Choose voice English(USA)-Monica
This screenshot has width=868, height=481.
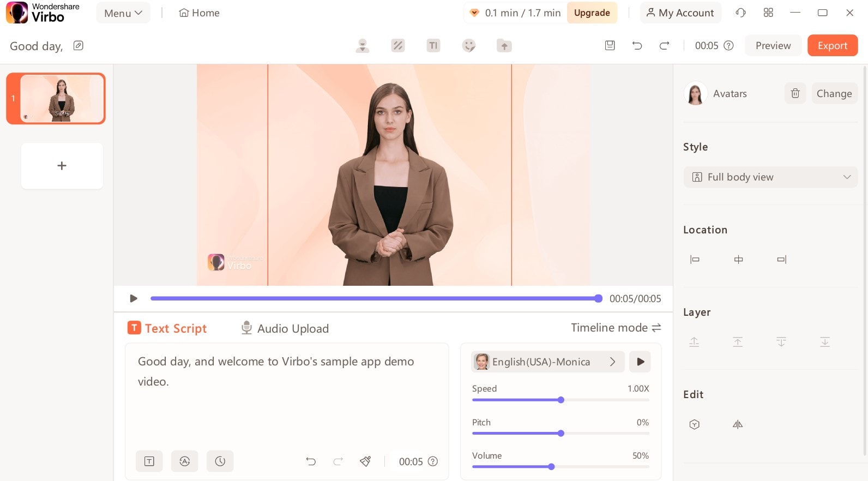(548, 362)
